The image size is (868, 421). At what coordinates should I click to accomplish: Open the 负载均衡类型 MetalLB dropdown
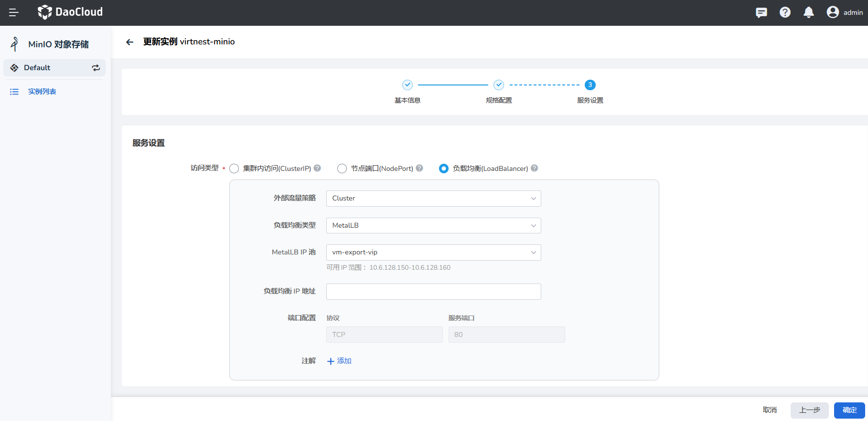coord(433,226)
